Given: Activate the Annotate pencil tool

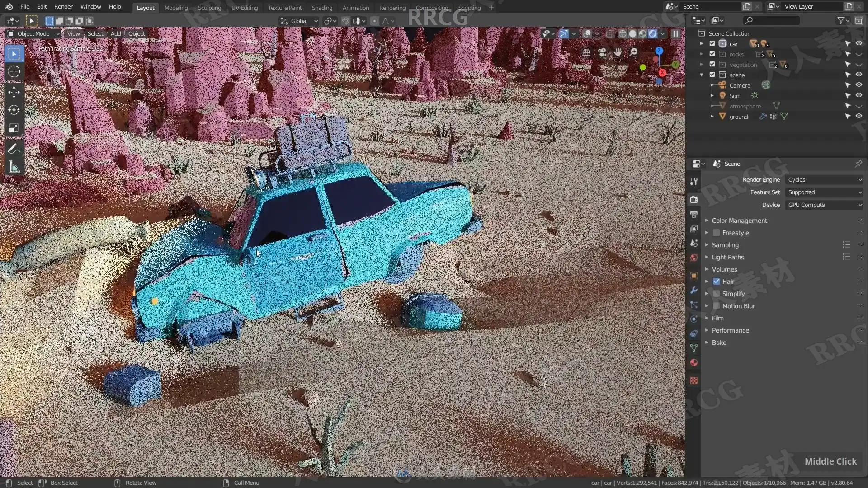Looking at the screenshot, I should (x=14, y=149).
